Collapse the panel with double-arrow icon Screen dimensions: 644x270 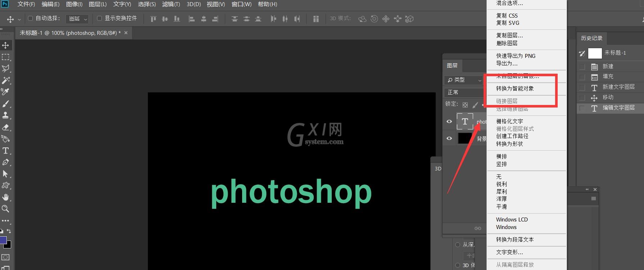coord(587,189)
